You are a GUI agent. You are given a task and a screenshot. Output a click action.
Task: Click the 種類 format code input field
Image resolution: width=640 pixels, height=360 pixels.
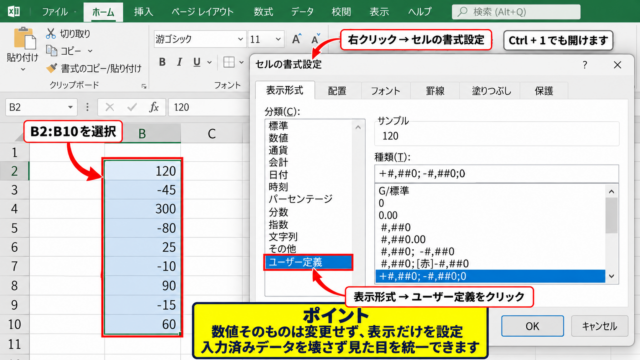point(496,173)
